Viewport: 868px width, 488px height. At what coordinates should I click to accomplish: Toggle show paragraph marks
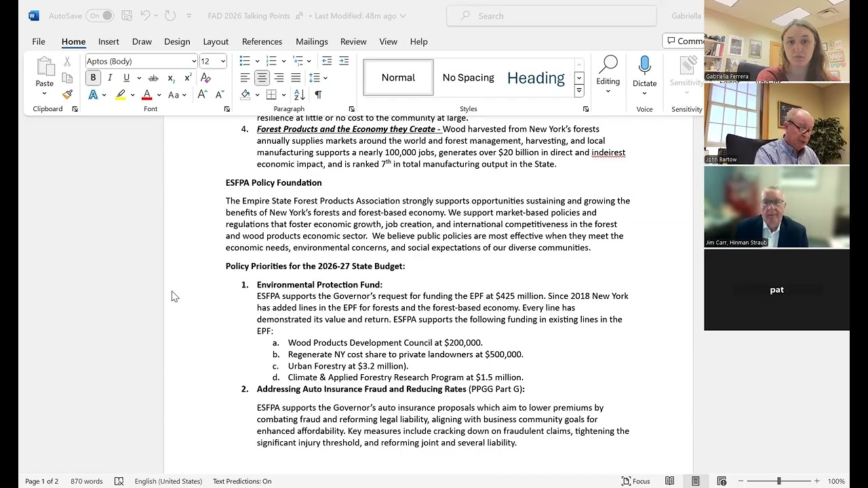click(x=318, y=95)
